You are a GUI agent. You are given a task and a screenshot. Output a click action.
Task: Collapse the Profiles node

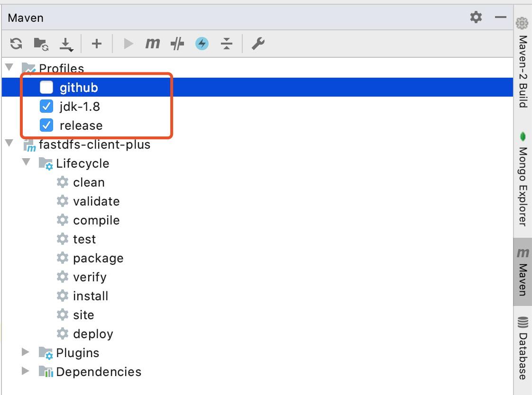tap(9, 68)
